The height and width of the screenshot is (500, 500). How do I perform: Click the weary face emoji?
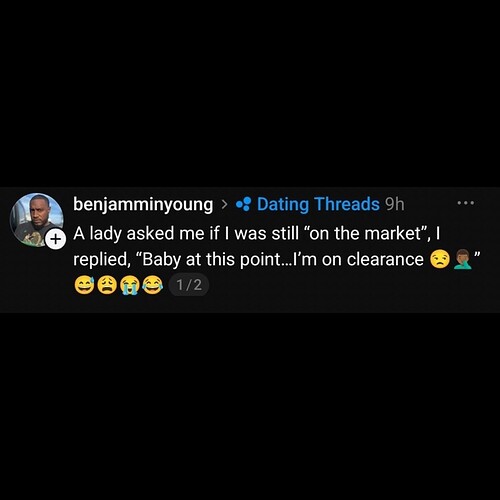107,285
